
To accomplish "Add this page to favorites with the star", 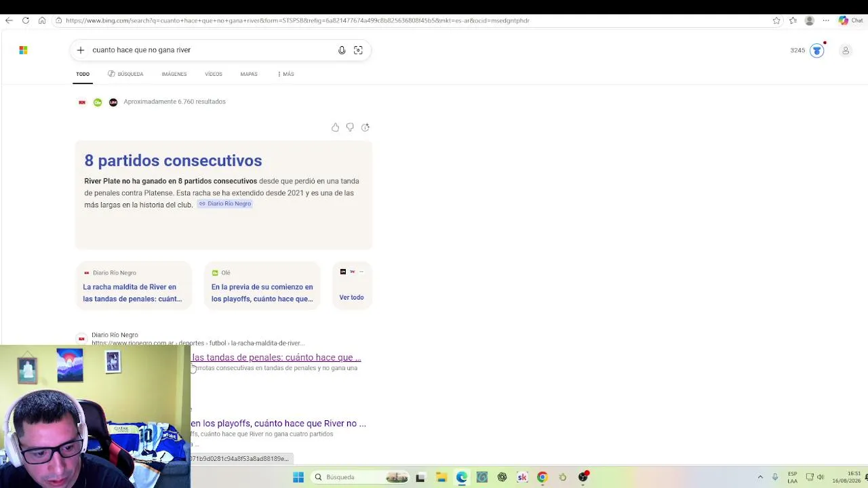I will tap(776, 20).
